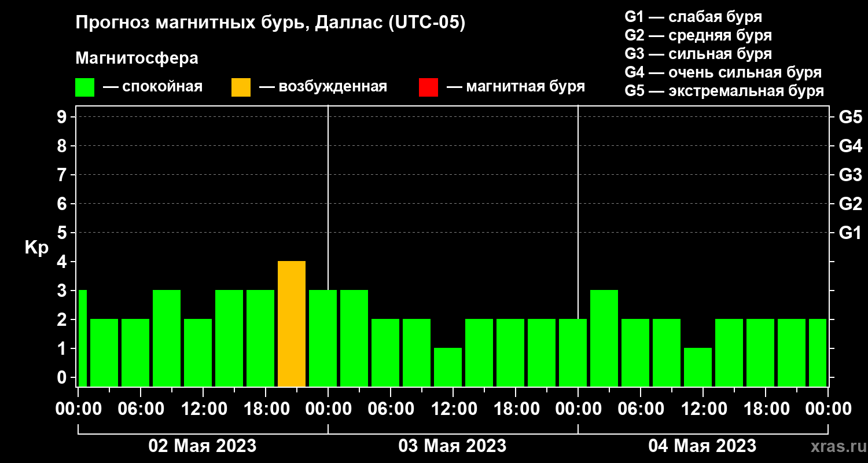Click the '06:00' label above 04 Мая 2023
Image resolution: width=868 pixels, height=463 pixels.
point(640,409)
